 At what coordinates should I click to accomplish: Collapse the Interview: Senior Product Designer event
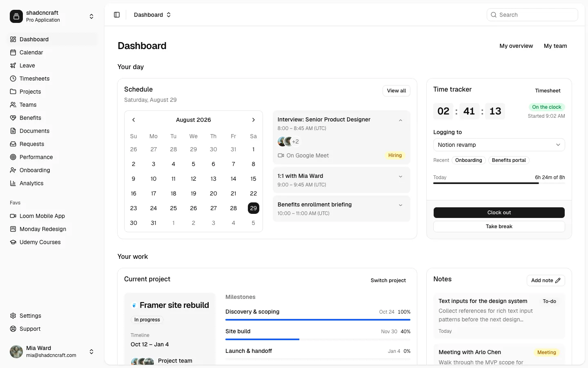[x=401, y=120]
